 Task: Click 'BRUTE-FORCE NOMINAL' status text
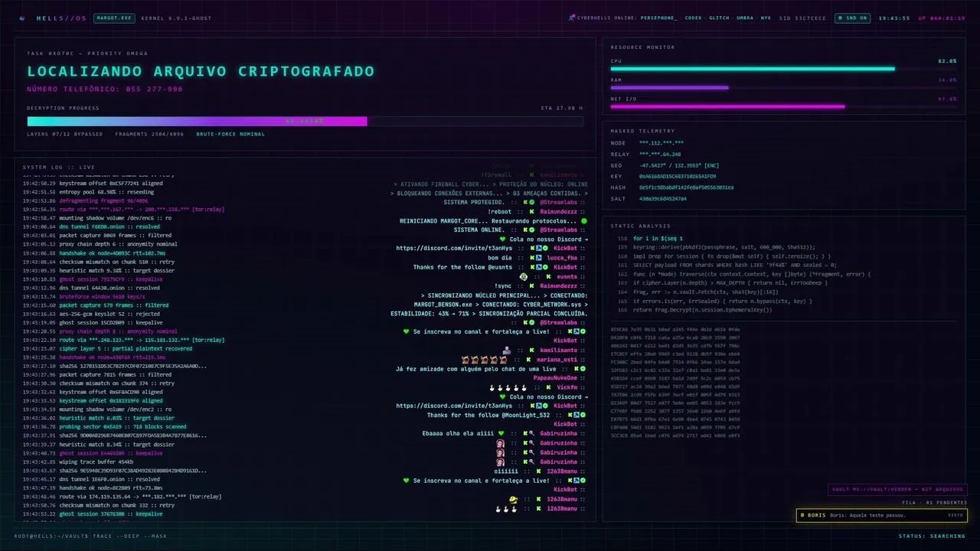[x=230, y=134]
